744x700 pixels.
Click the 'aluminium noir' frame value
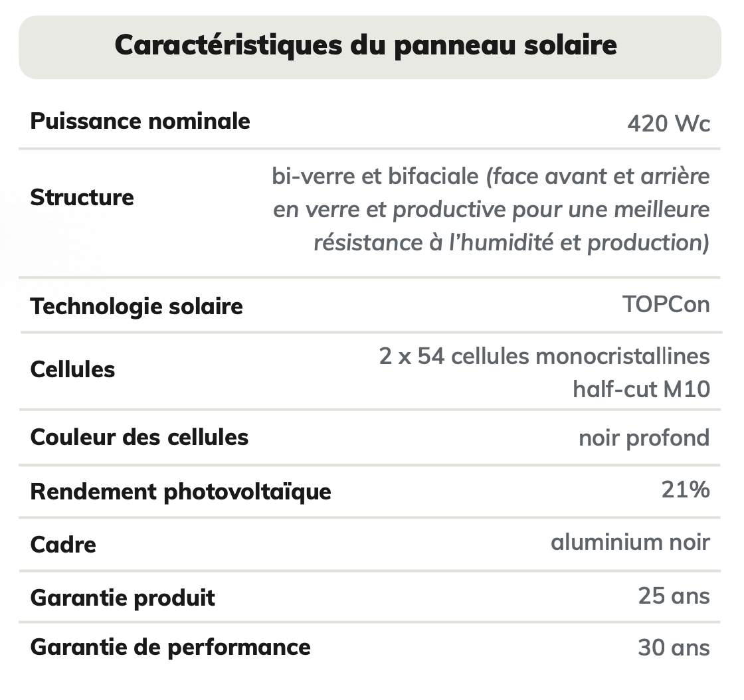coord(630,543)
